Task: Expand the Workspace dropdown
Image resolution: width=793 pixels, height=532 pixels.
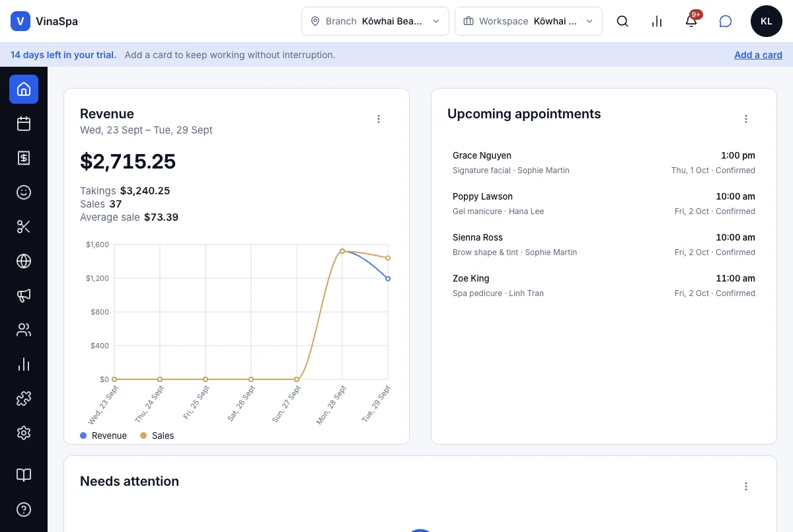Action: (529, 21)
